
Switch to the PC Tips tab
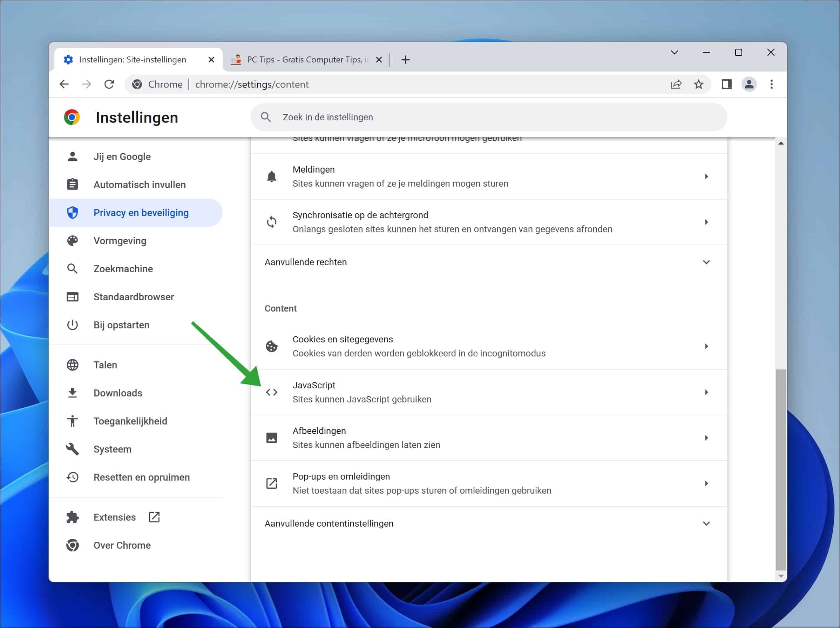(x=304, y=59)
